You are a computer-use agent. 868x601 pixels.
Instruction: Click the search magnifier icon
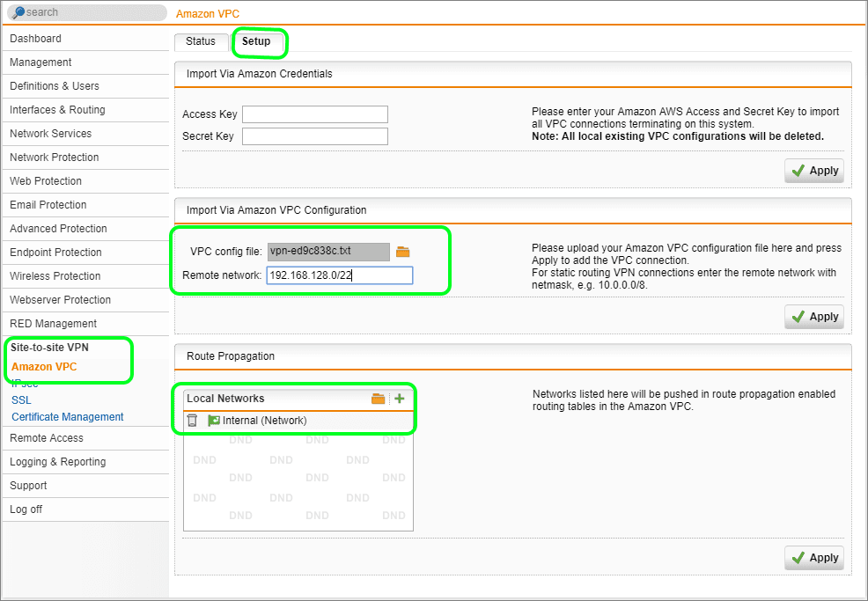point(18,12)
